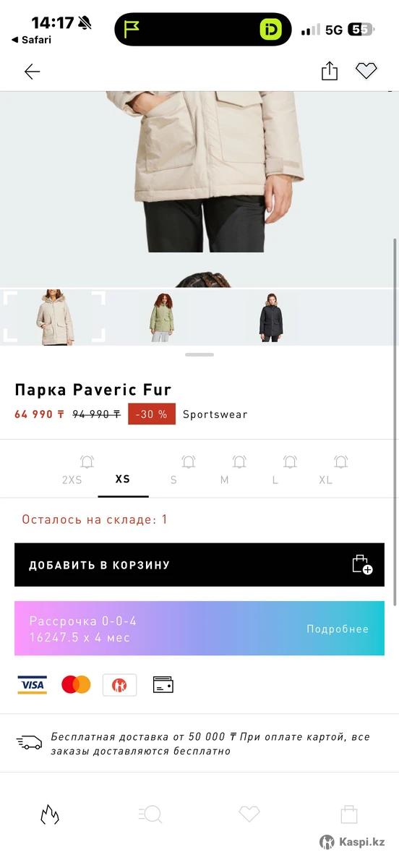The width and height of the screenshot is (399, 868).
Task: Open the share icon
Action: 330,71
